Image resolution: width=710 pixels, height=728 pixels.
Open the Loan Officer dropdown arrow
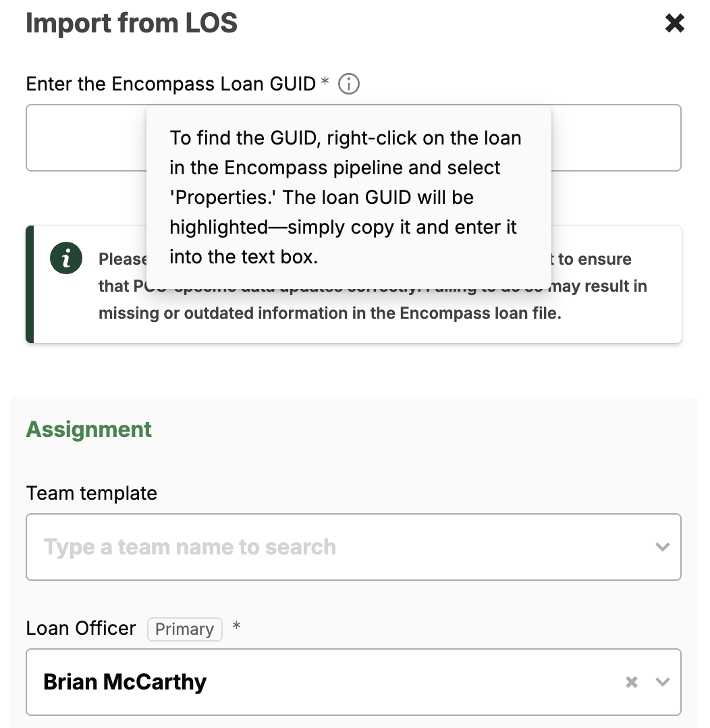point(663,682)
